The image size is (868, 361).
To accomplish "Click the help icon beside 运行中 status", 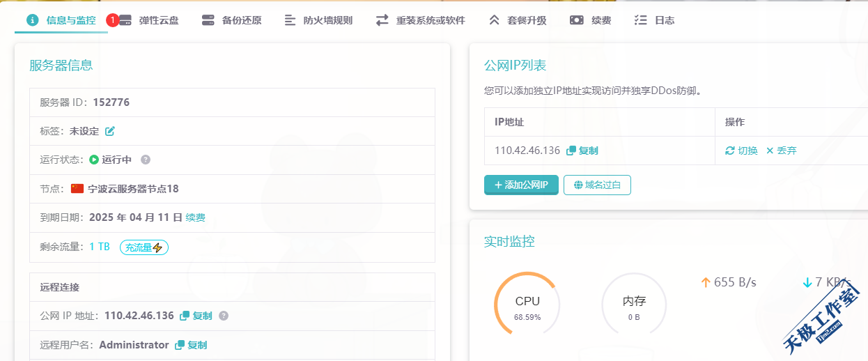I will pyautogui.click(x=146, y=160).
